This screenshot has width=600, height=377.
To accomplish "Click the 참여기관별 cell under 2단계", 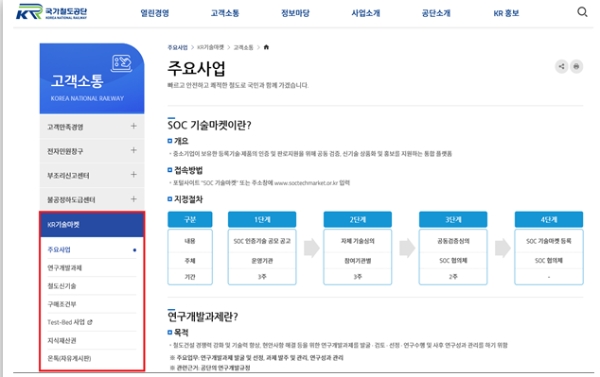I will [x=357, y=261].
